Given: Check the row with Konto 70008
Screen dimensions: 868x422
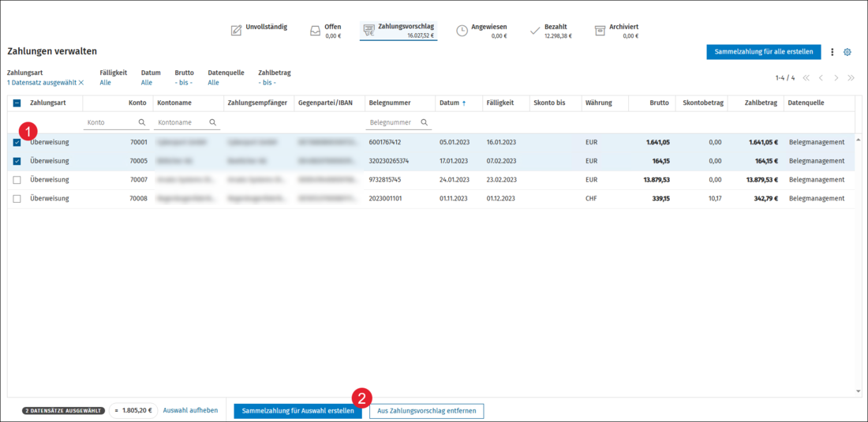Looking at the screenshot, I should pyautogui.click(x=17, y=199).
